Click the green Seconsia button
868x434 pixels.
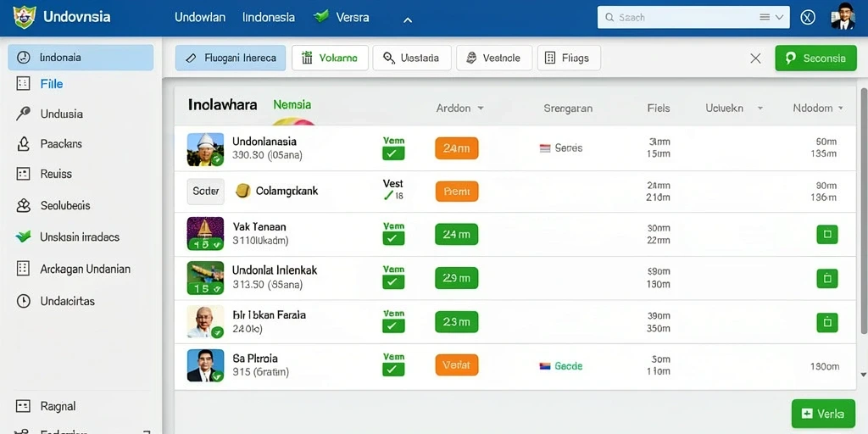tap(816, 58)
